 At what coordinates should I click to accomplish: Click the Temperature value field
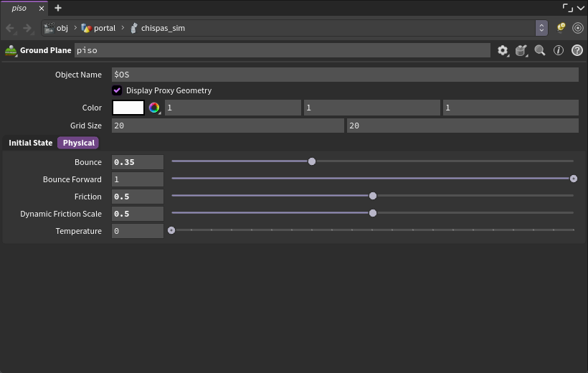coord(138,231)
